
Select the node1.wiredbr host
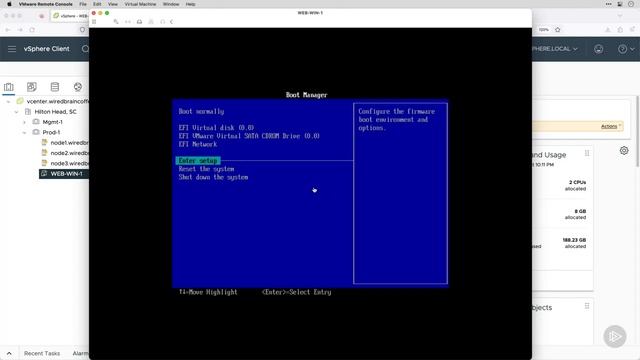pyautogui.click(x=69, y=143)
